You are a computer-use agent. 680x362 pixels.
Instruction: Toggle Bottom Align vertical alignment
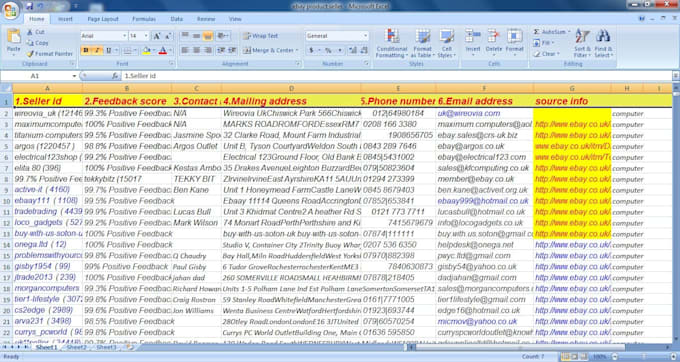(x=208, y=36)
